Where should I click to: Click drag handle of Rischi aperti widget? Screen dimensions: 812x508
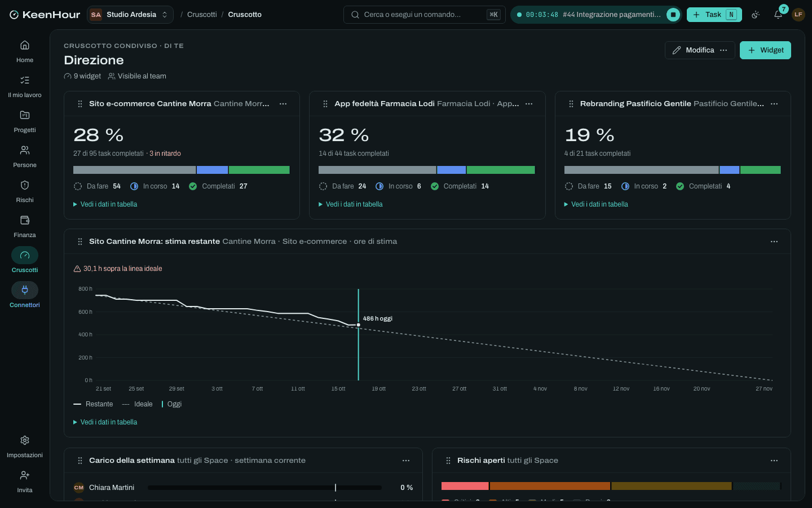click(x=448, y=461)
